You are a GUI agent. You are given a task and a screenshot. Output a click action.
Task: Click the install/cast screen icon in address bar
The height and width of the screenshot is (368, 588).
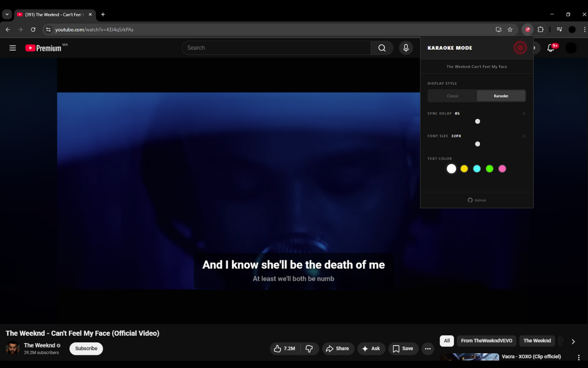tap(498, 29)
